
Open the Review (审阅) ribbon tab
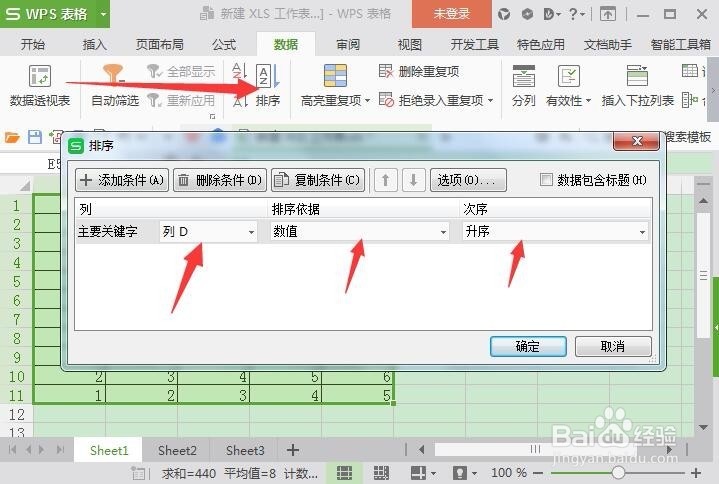tap(348, 44)
